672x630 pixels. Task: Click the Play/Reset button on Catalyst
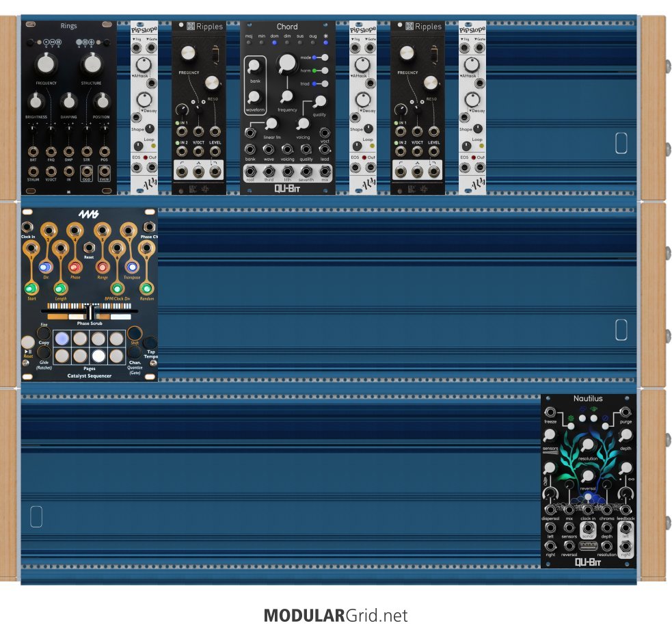tap(28, 342)
